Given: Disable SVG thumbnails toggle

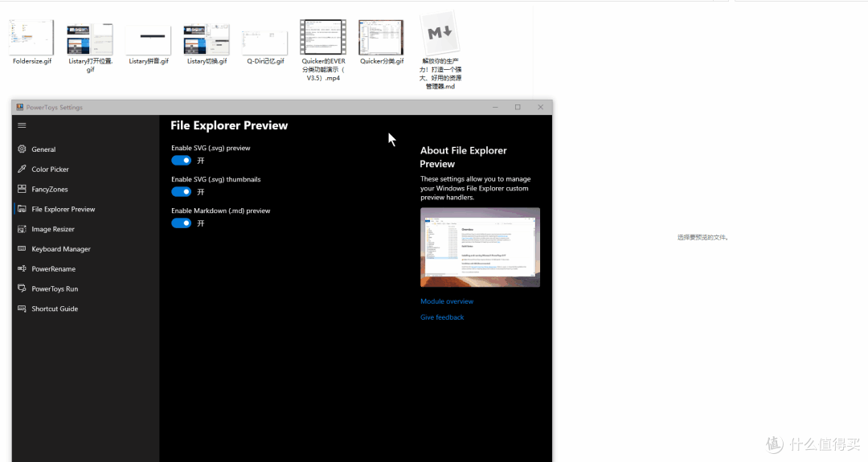Looking at the screenshot, I should click(181, 191).
